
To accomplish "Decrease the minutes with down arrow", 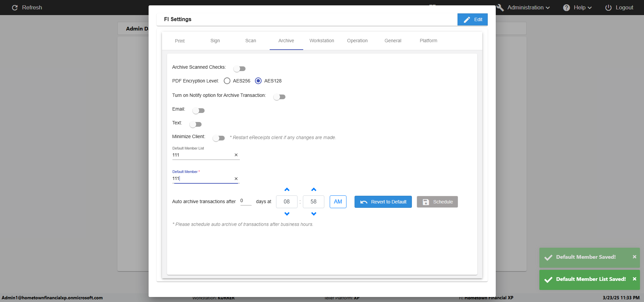I will 314,214.
